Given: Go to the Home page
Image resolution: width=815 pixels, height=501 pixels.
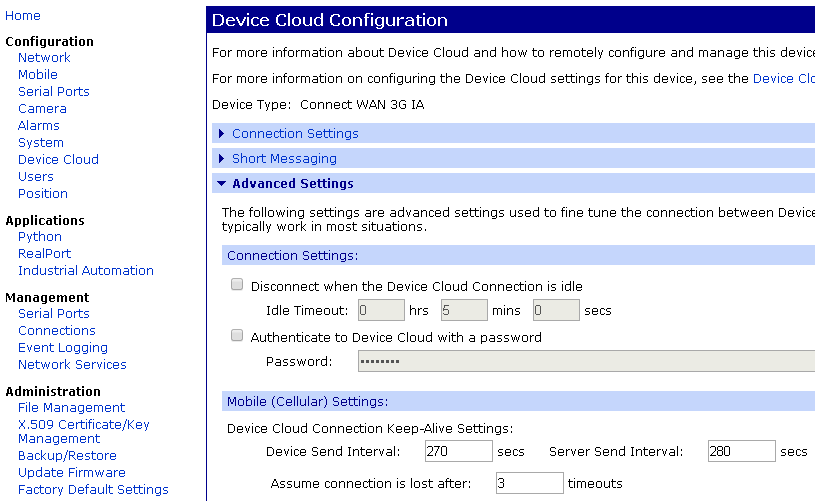Looking at the screenshot, I should pos(23,16).
